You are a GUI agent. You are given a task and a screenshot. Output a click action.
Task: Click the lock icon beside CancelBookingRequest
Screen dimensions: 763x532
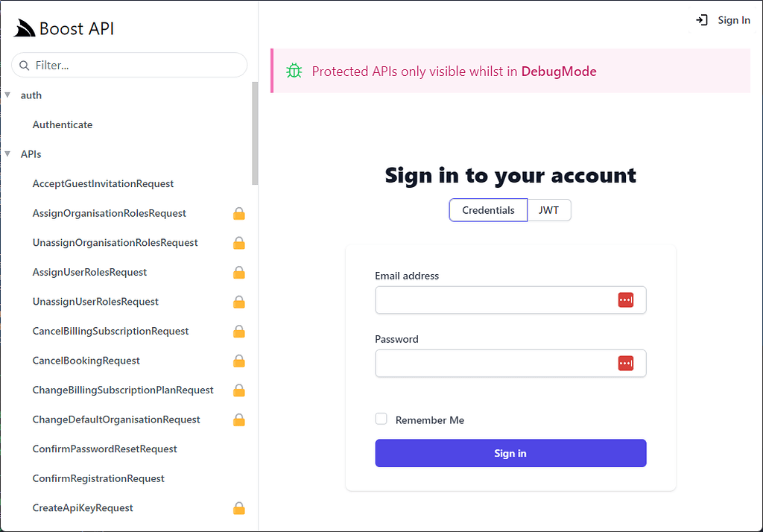click(238, 361)
